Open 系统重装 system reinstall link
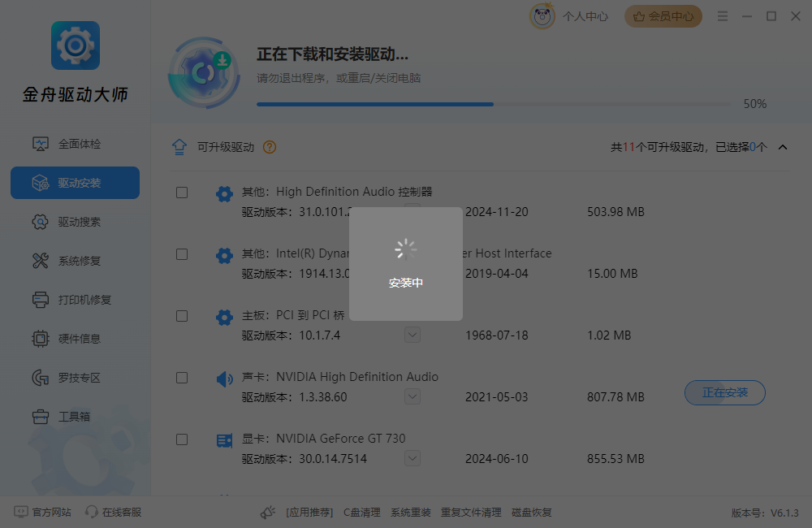Image resolution: width=812 pixels, height=528 pixels. pyautogui.click(x=411, y=513)
